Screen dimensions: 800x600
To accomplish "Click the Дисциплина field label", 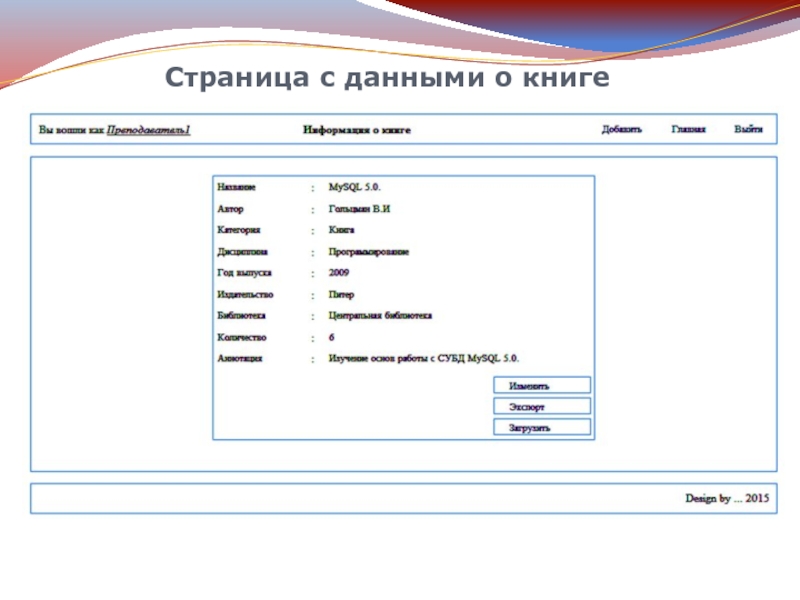I will 242,252.
